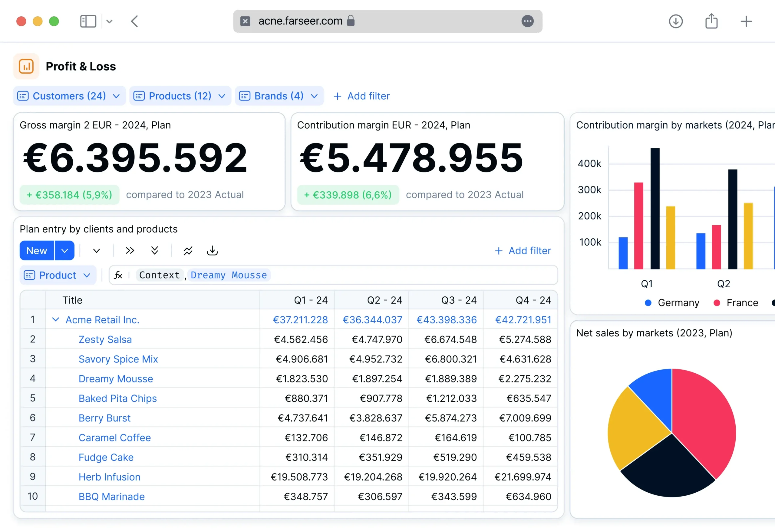Toggle the Safari sidebar button

[x=88, y=21]
